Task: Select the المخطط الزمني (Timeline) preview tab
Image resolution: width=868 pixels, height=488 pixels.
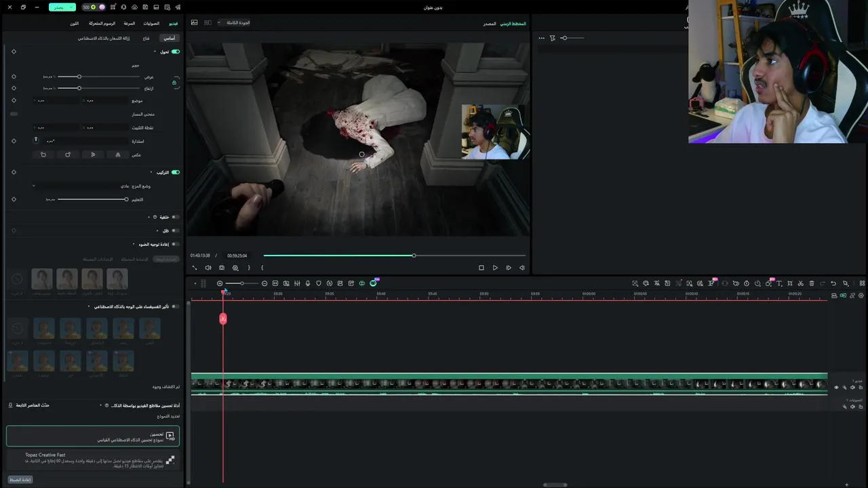Action: [513, 24]
